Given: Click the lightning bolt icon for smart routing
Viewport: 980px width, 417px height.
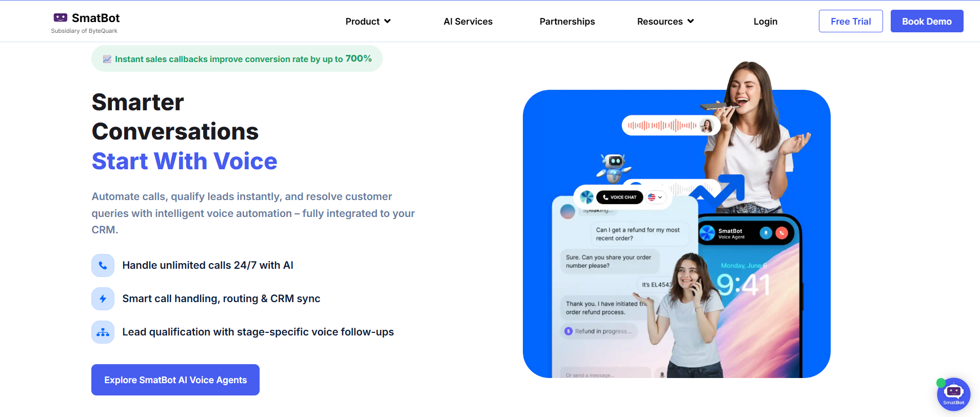Looking at the screenshot, I should (x=103, y=299).
